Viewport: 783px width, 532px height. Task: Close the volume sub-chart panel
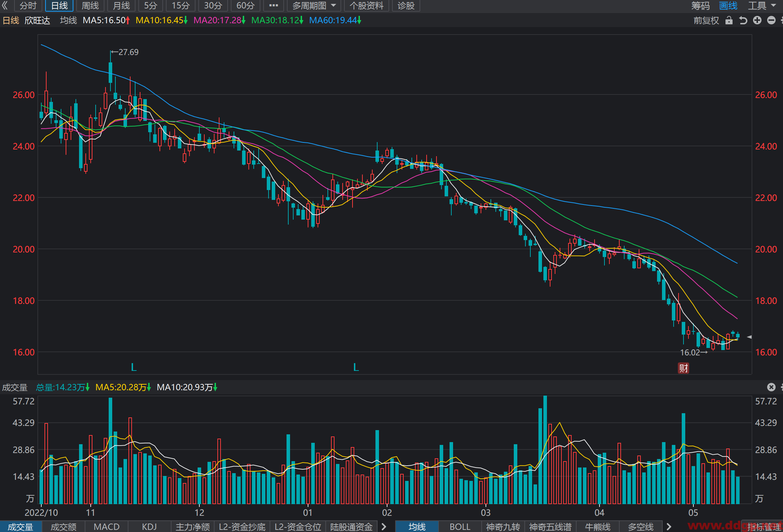click(771, 387)
